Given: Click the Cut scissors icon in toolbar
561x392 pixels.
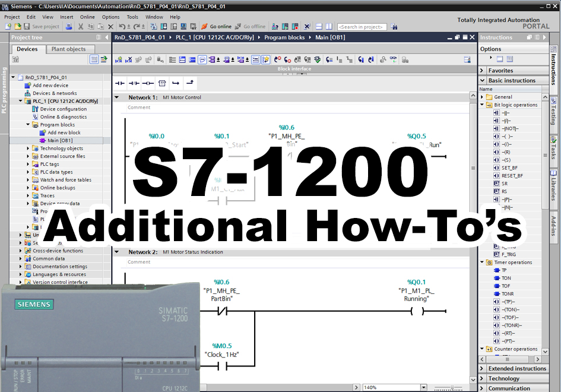Looking at the screenshot, I should coord(80,27).
